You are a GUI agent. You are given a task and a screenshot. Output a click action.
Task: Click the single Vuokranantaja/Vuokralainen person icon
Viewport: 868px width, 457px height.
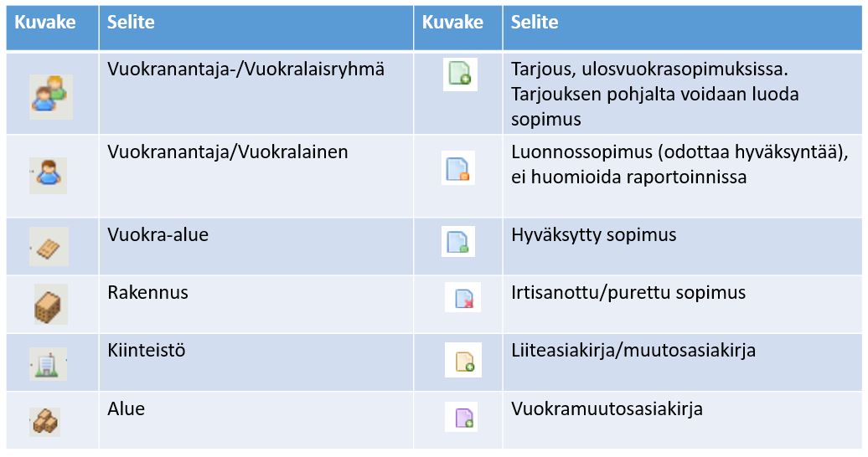point(48,174)
